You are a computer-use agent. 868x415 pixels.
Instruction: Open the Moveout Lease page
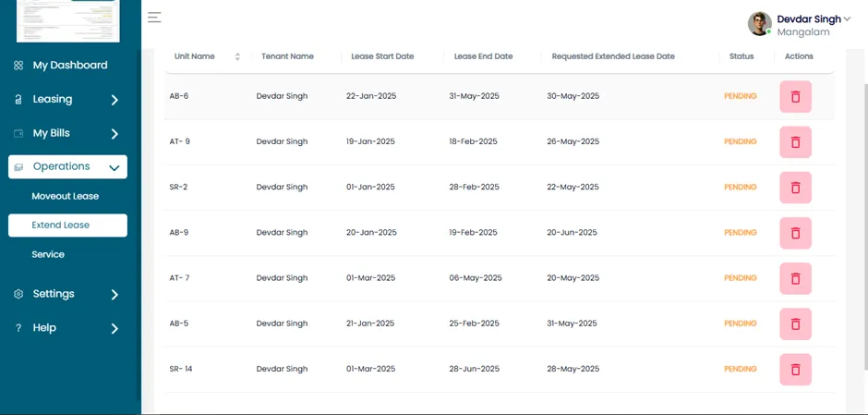click(x=66, y=196)
